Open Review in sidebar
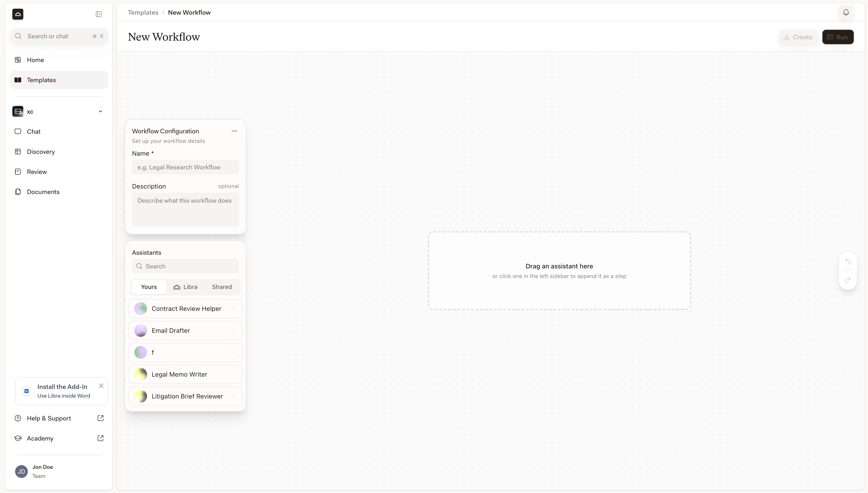868x493 pixels. click(x=59, y=172)
